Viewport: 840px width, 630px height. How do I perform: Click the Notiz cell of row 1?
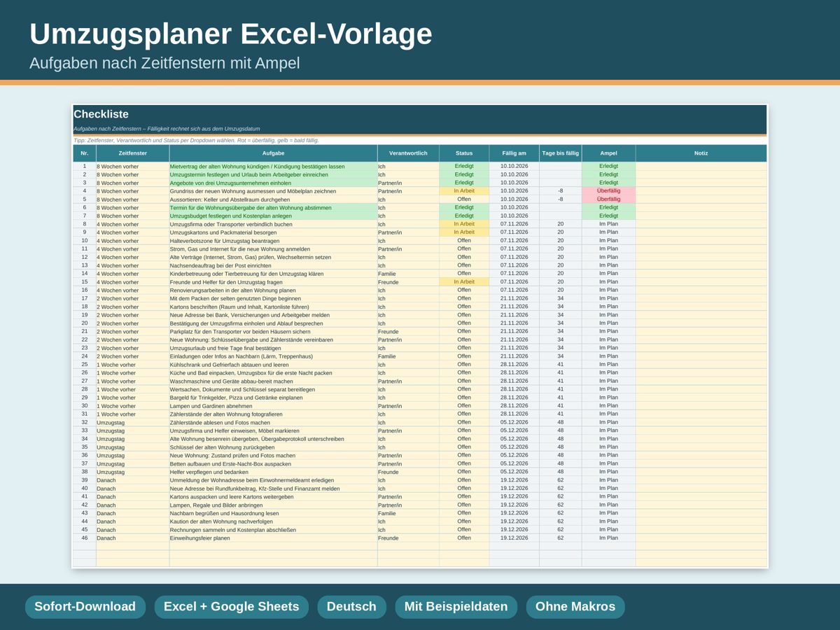701,167
